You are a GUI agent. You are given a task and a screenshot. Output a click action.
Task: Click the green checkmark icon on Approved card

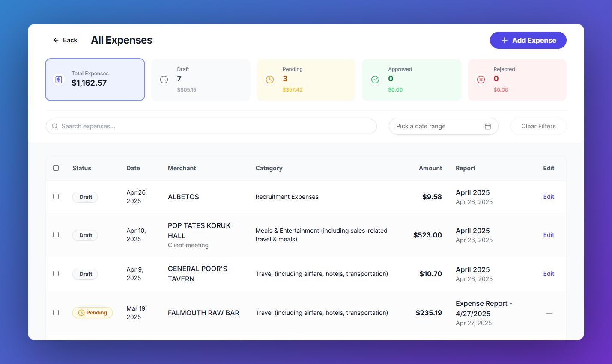point(375,79)
